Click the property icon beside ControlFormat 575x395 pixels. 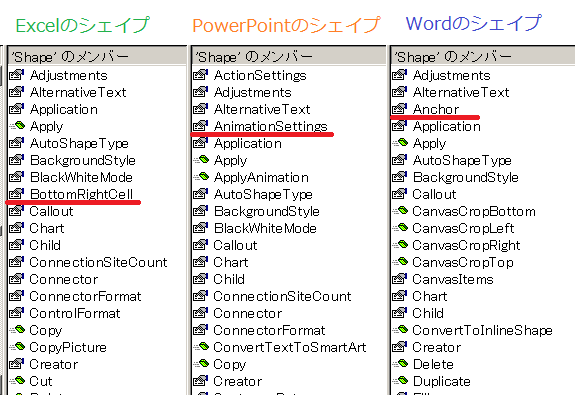coord(17,313)
